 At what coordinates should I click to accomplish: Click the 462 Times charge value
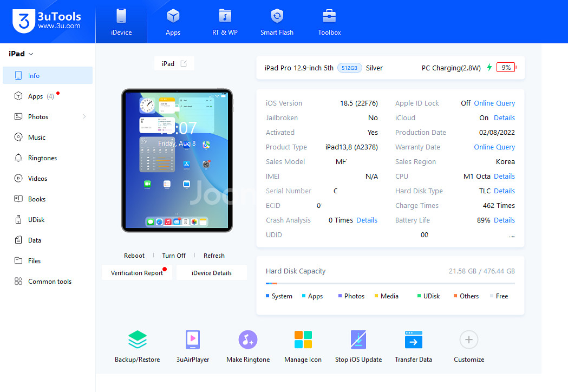(499, 205)
